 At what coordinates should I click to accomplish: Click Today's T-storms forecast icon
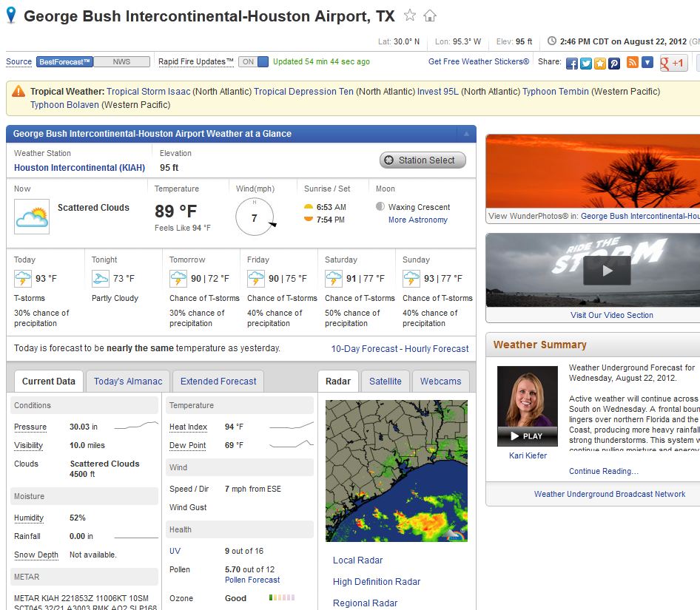(x=23, y=279)
